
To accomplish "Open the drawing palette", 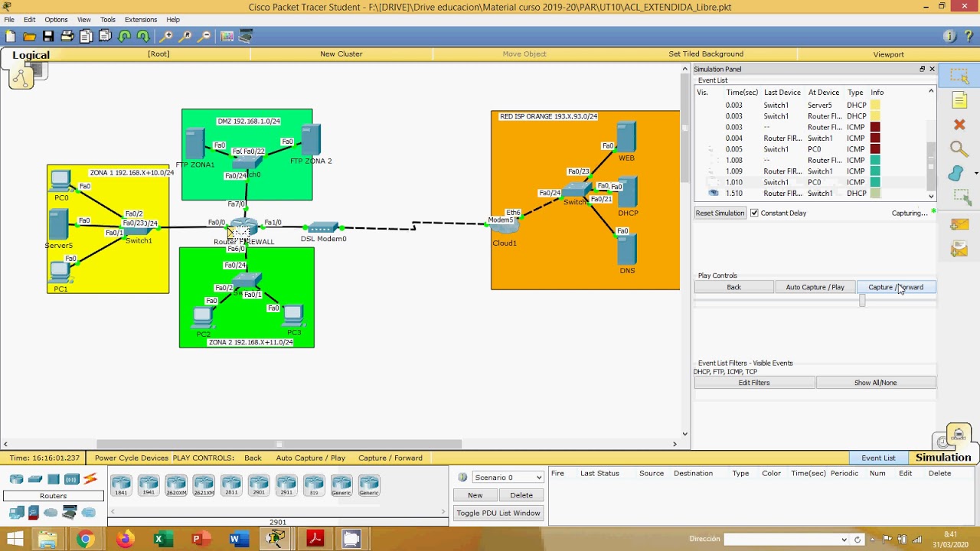I will point(227,36).
